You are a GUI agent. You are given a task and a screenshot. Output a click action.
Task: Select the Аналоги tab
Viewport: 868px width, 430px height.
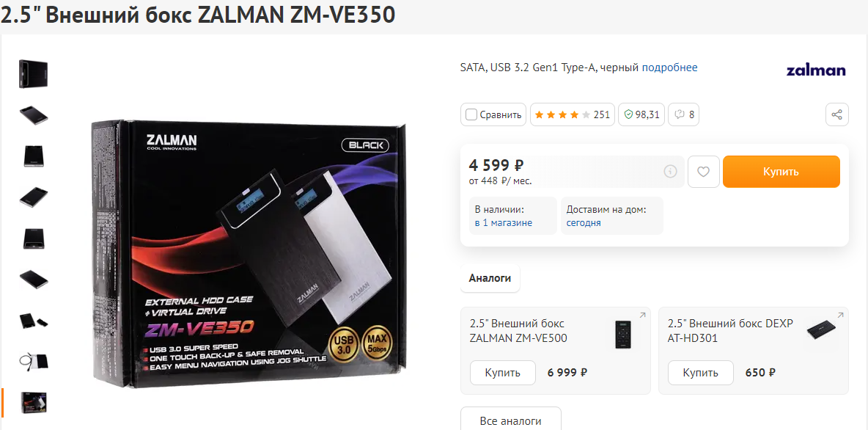pos(490,278)
